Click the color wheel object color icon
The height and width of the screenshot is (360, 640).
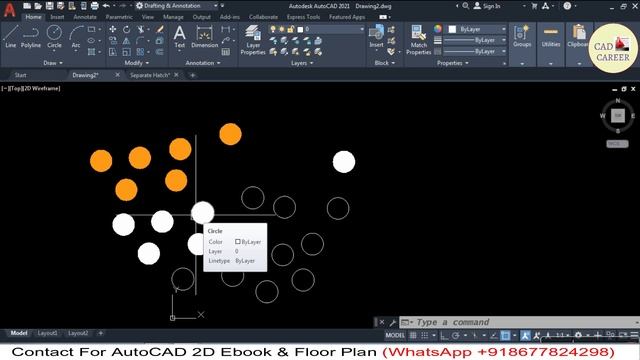438,29
